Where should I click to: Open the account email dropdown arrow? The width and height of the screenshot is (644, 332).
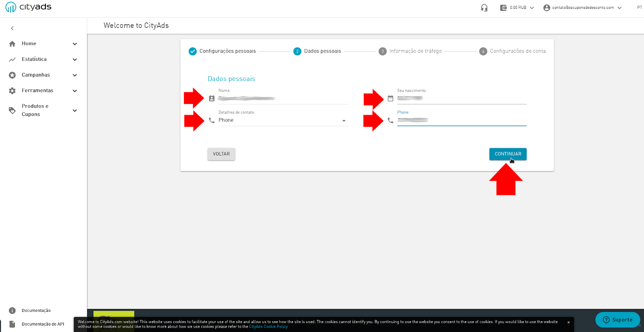point(619,8)
